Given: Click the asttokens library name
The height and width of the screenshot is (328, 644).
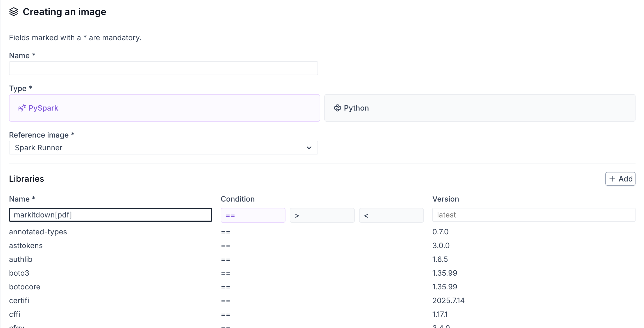Looking at the screenshot, I should pyautogui.click(x=26, y=245).
